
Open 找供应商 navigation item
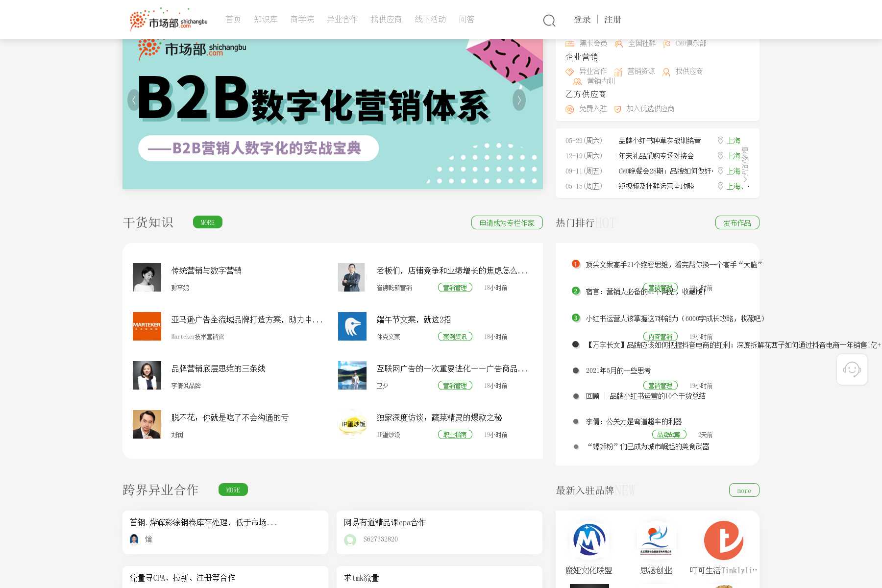pyautogui.click(x=386, y=20)
